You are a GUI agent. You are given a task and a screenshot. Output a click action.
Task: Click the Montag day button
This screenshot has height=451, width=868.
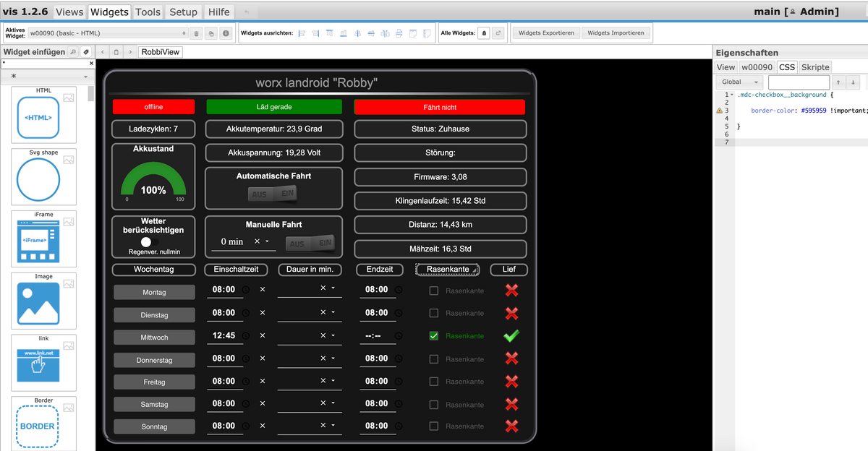[154, 292]
